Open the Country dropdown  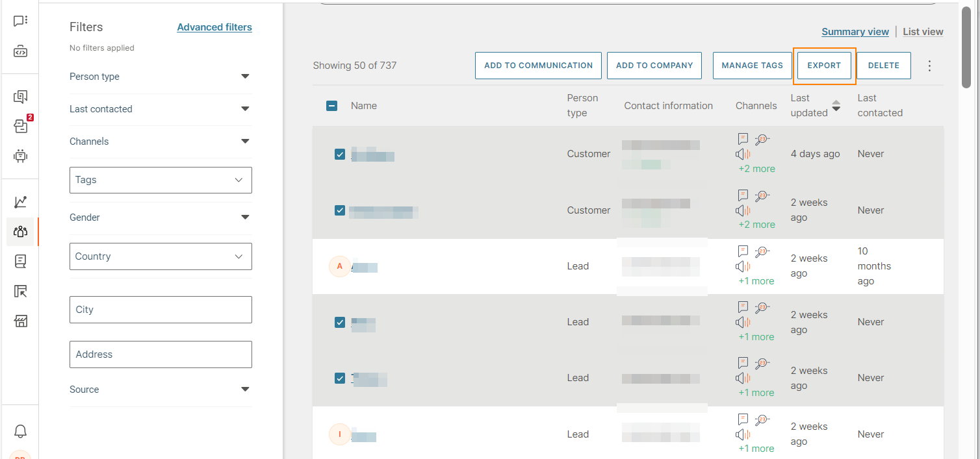click(x=161, y=256)
